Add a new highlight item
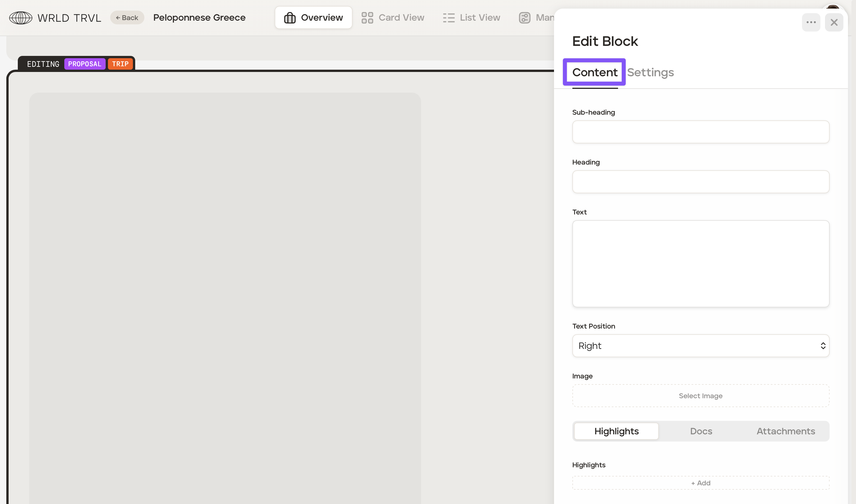 coord(700,482)
